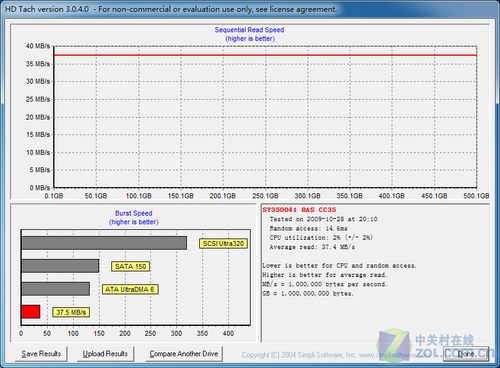The height and width of the screenshot is (368, 500).
Task: Click the 35 MB/s axis label
Action: point(38,64)
